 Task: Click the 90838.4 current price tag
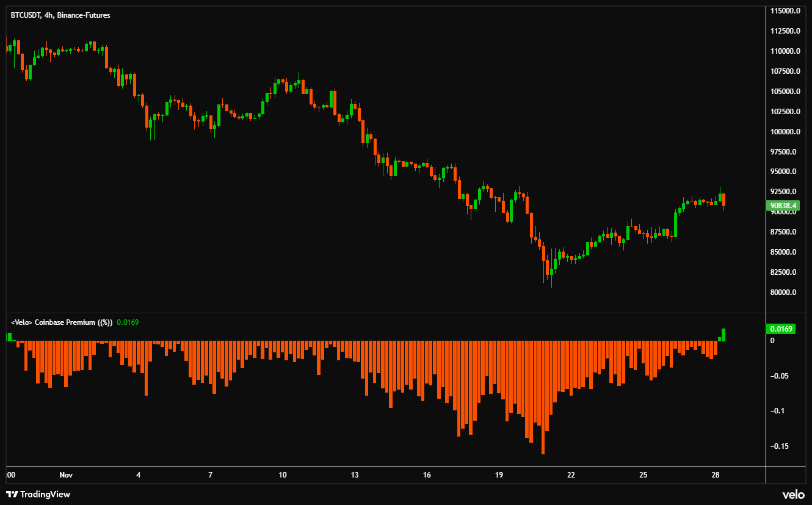[x=783, y=206]
